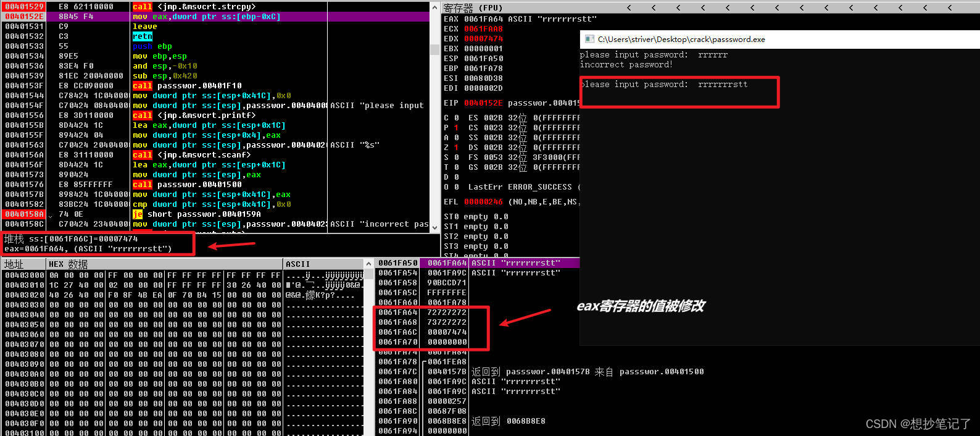Select the call printf line at 00401556

216,115
